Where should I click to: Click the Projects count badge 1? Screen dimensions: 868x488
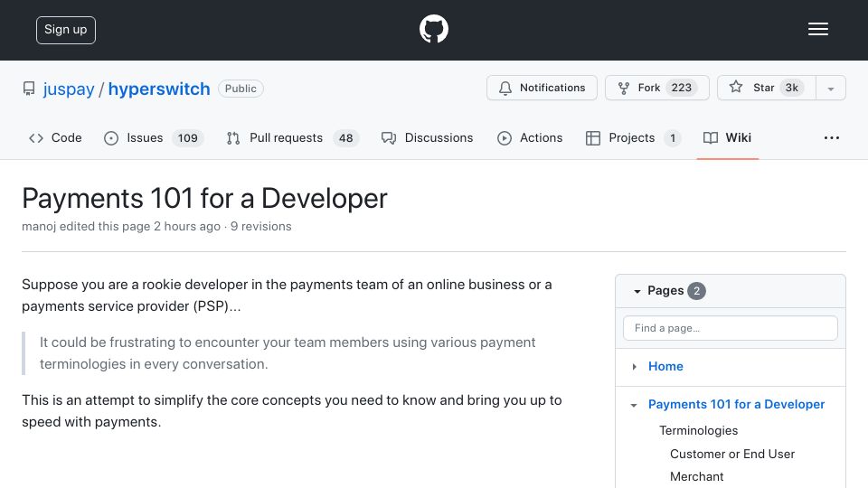coord(673,137)
